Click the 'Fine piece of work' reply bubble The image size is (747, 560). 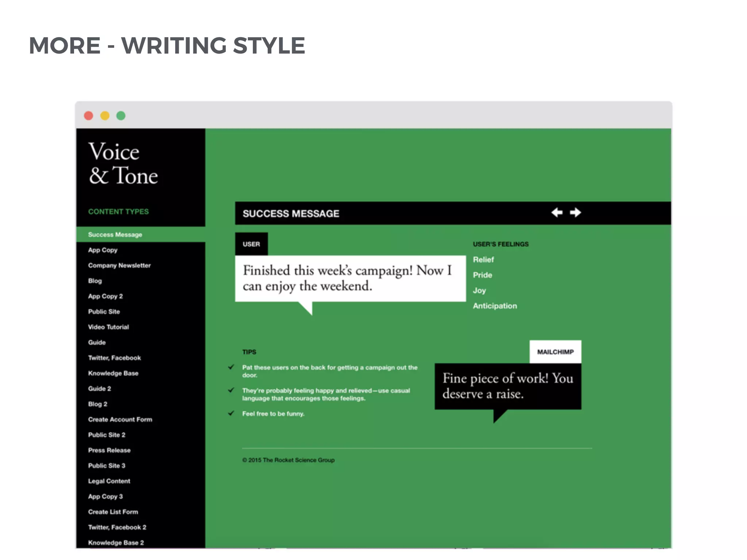508,386
